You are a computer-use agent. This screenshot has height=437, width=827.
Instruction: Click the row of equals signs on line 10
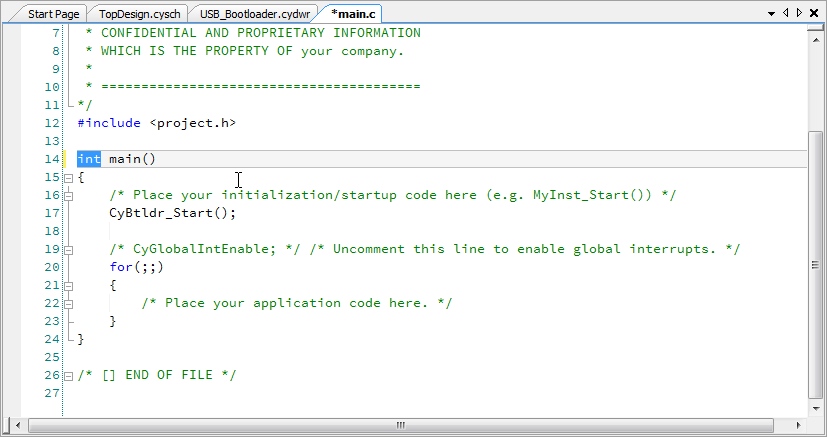click(261, 86)
